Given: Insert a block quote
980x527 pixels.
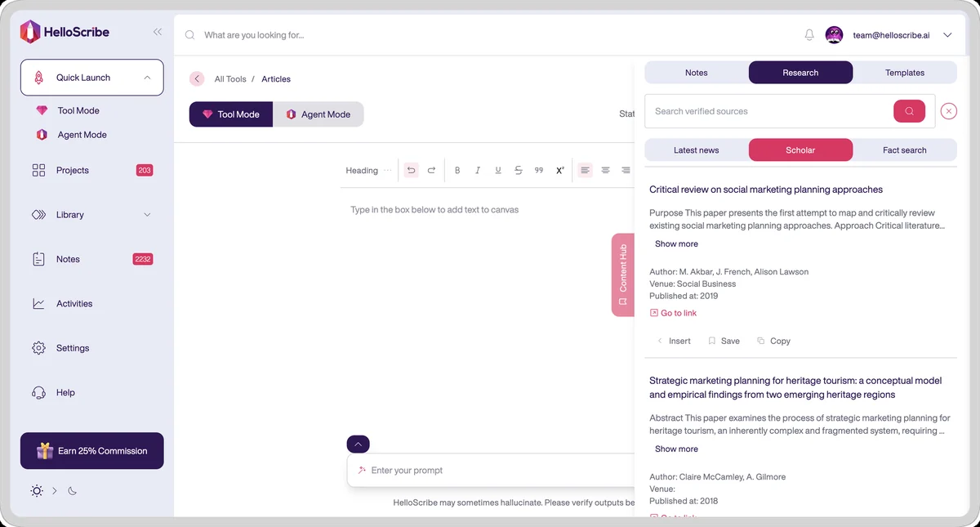Looking at the screenshot, I should [539, 170].
